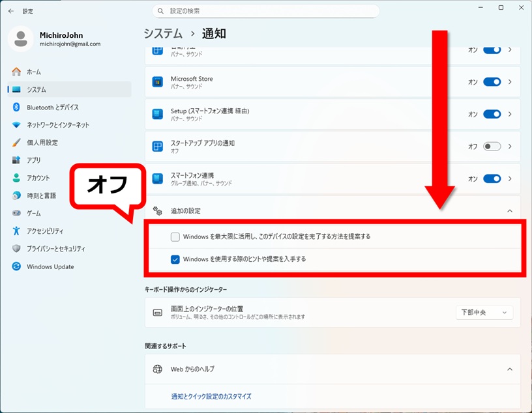This screenshot has width=532, height=413.
Task: Check the Windows を最大限に活用 checkbox
Action: coord(175,236)
